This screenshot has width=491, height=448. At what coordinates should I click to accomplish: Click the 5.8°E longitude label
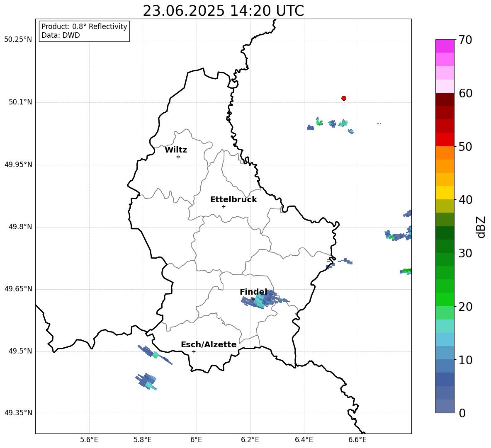coord(143,440)
